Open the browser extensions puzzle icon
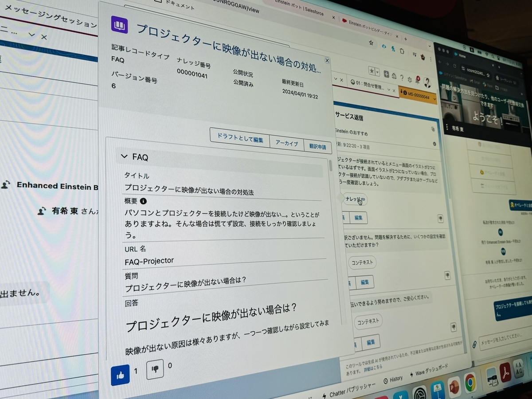Viewport: 532px width, 399px height. (x=402, y=51)
